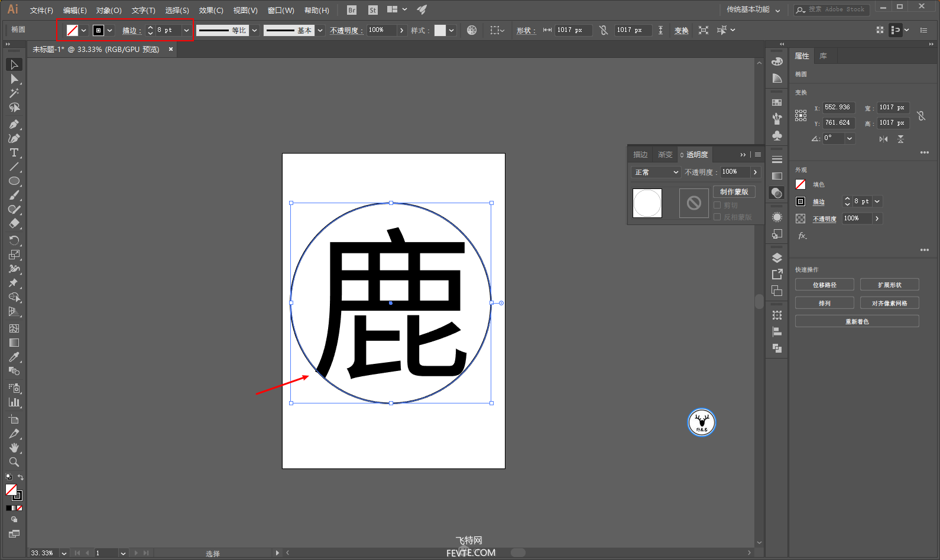Click the opacity field in control bar
940x560 pixels.
[381, 30]
